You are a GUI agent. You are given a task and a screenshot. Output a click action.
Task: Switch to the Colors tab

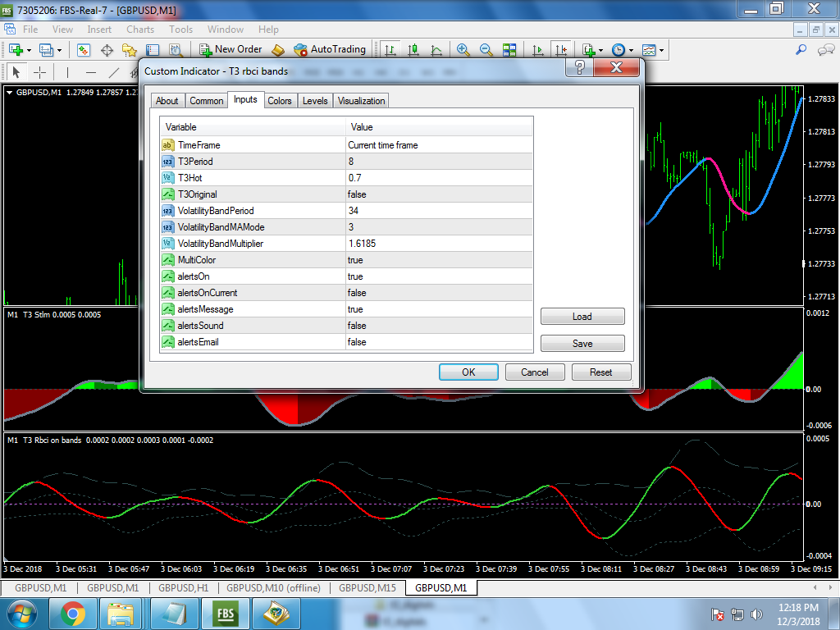pos(280,101)
